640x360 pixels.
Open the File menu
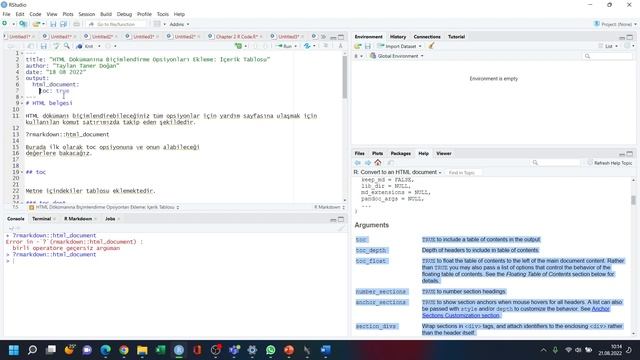click(x=7, y=14)
